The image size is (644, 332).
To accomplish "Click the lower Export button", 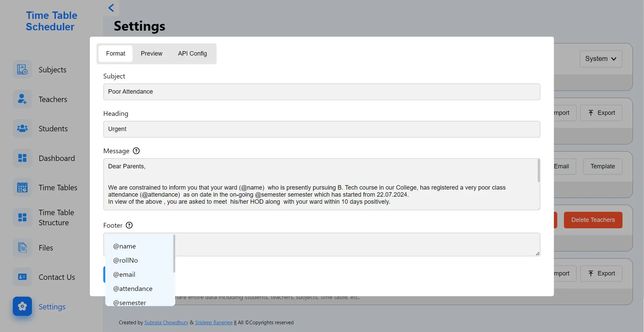I will pyautogui.click(x=601, y=273).
